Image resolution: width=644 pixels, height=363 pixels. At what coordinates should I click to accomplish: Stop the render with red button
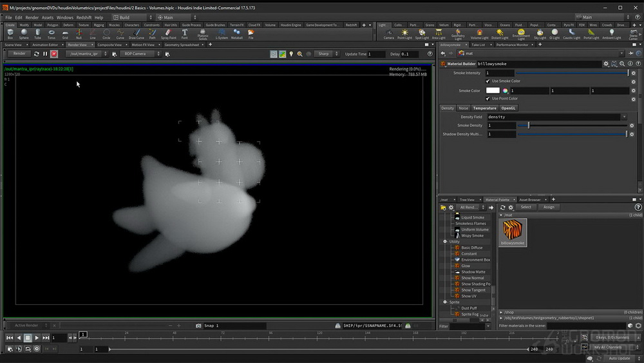click(x=54, y=54)
